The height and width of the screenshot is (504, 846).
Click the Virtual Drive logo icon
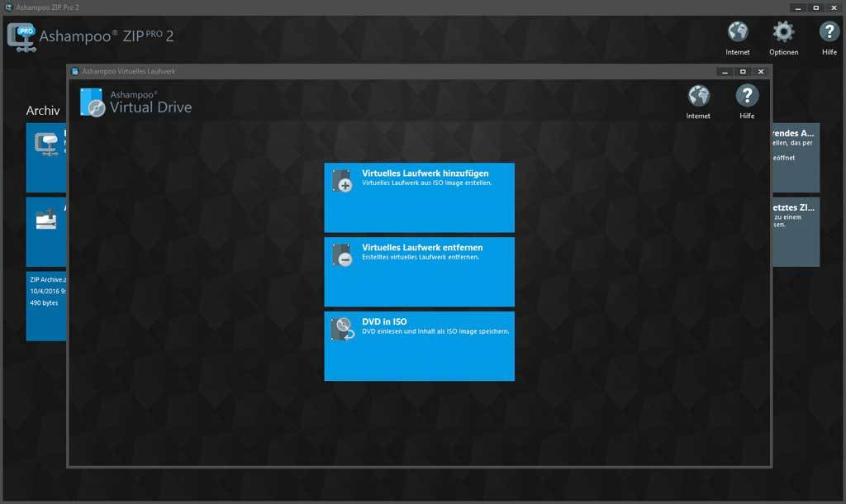93,102
